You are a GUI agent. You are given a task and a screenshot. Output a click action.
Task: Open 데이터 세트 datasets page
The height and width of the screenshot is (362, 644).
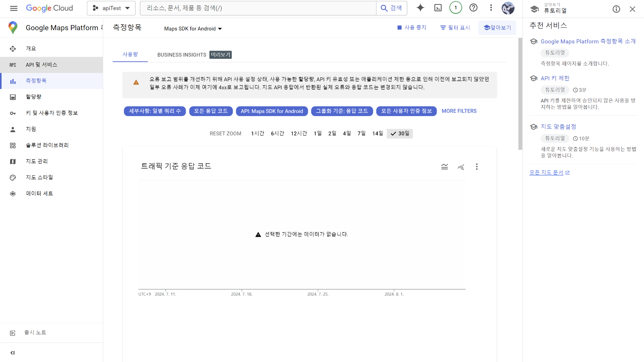coord(51,193)
